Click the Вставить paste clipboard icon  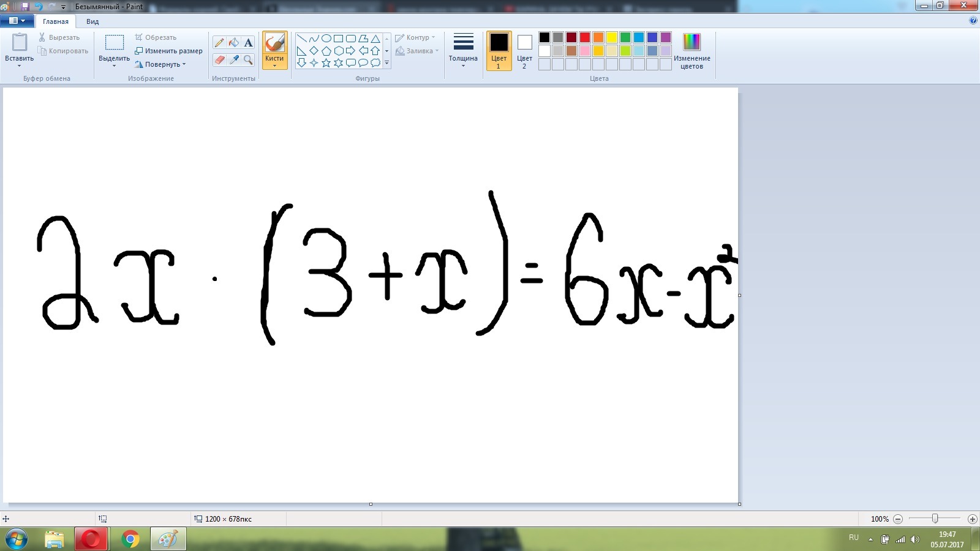click(x=20, y=42)
